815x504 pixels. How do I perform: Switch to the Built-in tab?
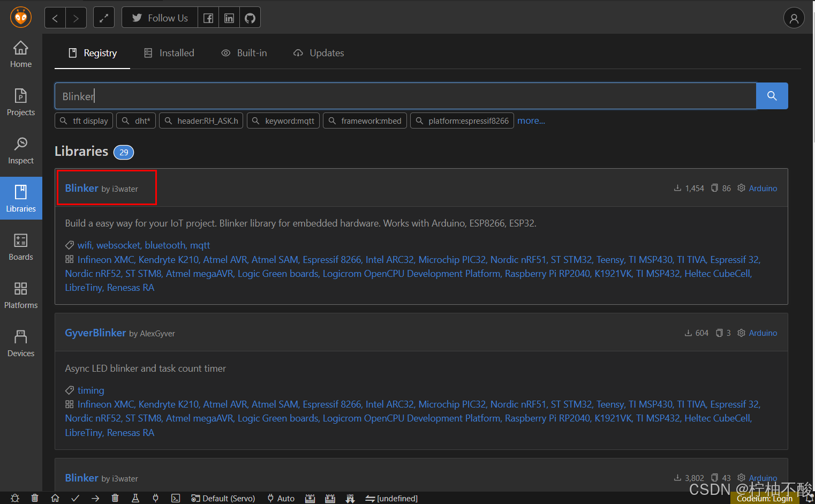tap(244, 53)
